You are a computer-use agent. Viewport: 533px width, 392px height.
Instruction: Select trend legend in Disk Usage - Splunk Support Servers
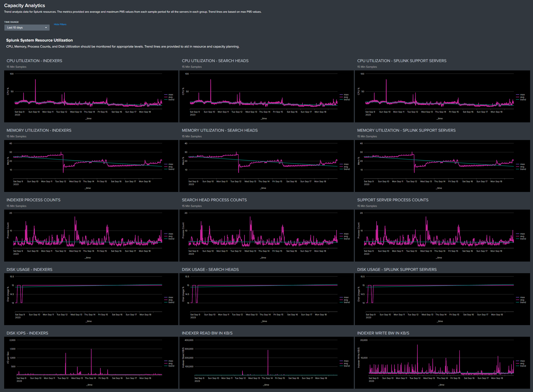pos(521,302)
